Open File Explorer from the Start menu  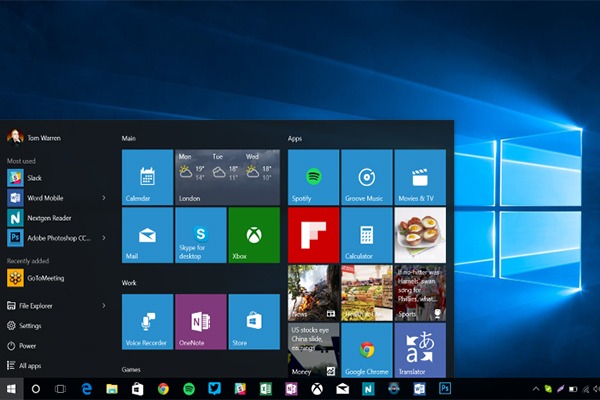coord(30,305)
